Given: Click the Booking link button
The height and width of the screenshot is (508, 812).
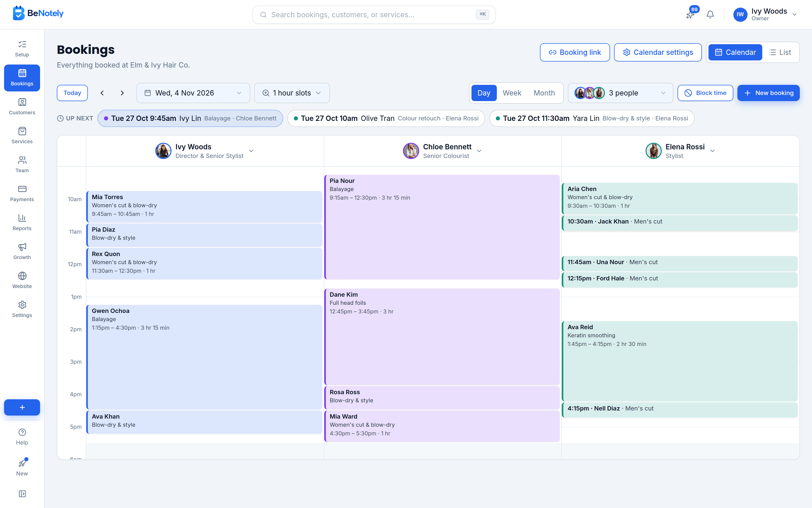Looking at the screenshot, I should [574, 52].
